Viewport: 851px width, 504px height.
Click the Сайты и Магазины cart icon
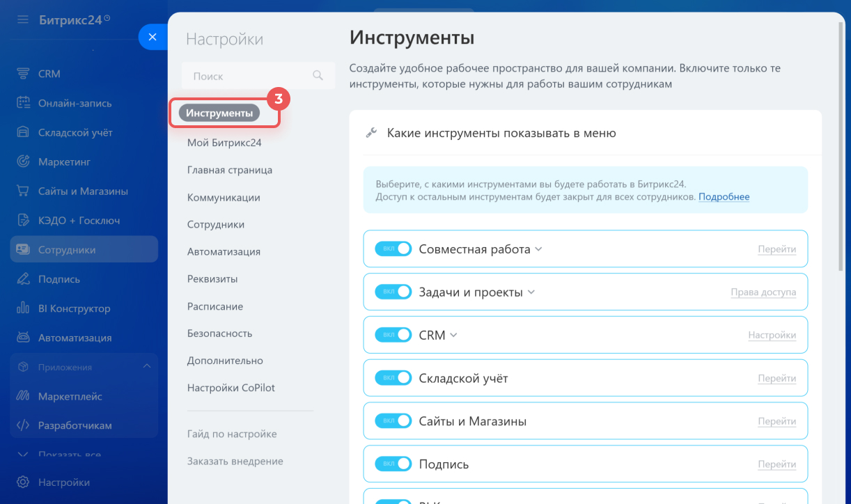pos(23,191)
